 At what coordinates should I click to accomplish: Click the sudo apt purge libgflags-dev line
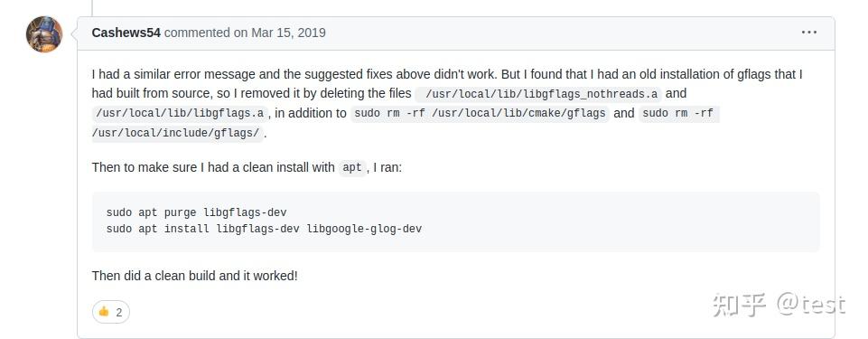197,212
